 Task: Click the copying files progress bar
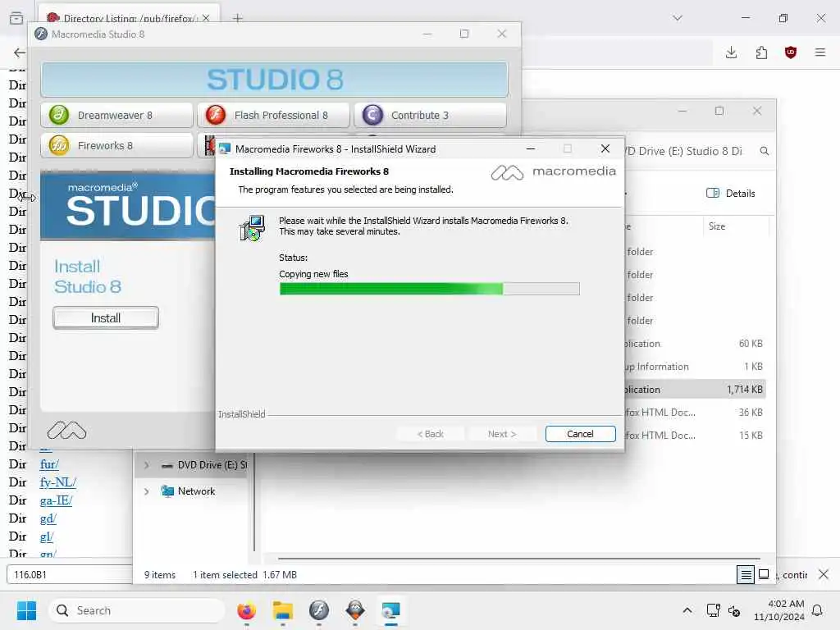(429, 290)
